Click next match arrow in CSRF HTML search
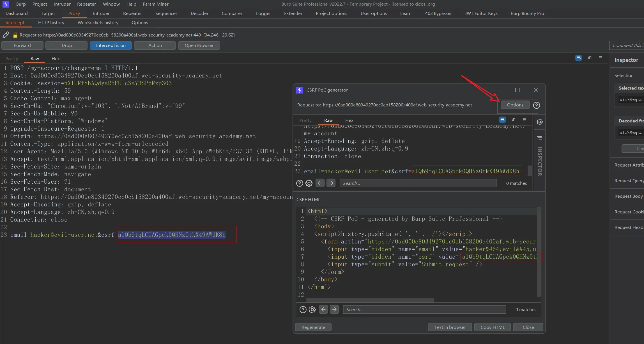 click(334, 309)
